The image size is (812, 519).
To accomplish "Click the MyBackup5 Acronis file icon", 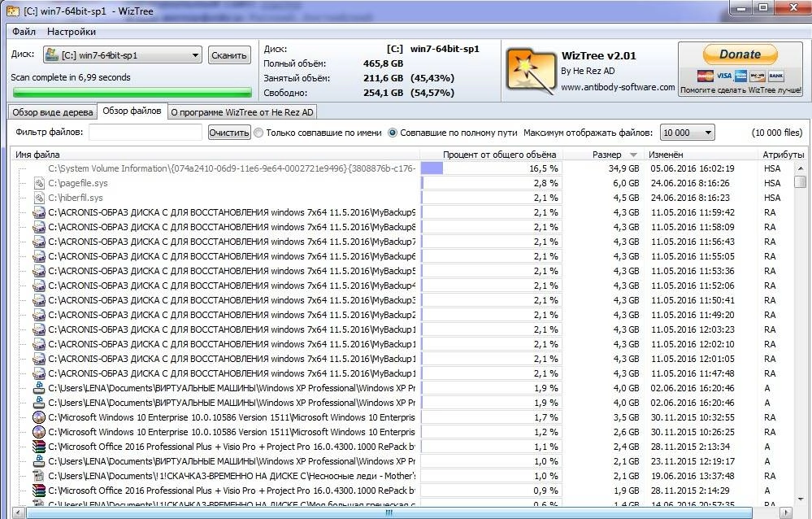I will (x=39, y=271).
